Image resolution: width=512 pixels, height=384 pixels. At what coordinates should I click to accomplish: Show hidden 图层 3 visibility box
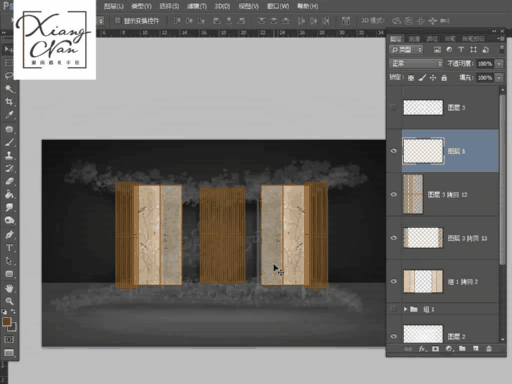[393, 107]
